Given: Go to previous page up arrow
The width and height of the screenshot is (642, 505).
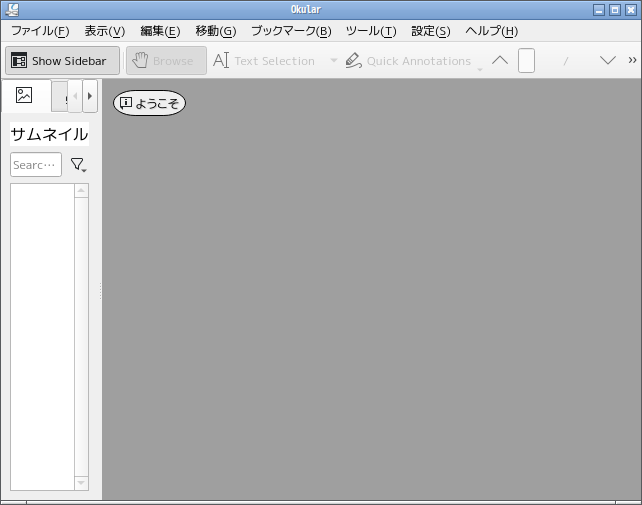Looking at the screenshot, I should pos(500,61).
